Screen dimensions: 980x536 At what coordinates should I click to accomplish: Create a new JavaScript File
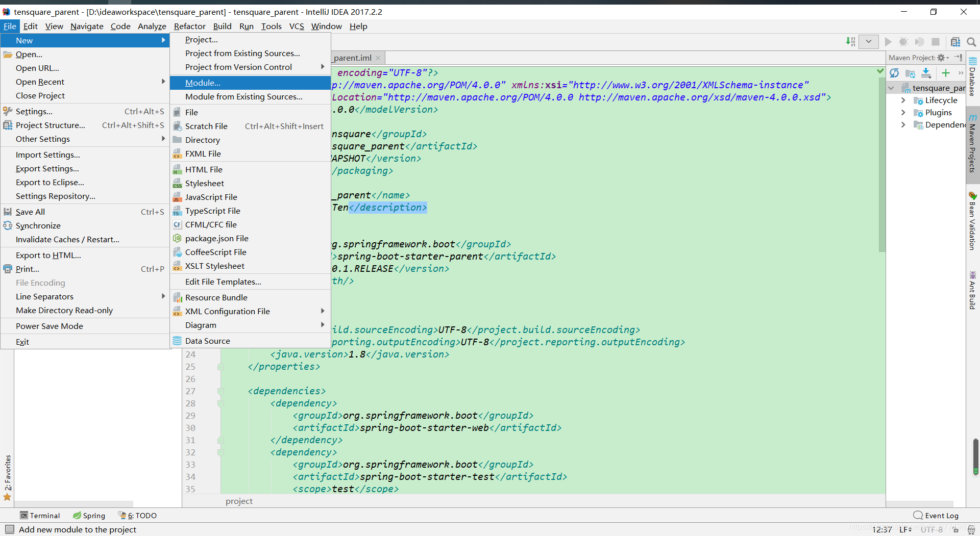coord(250,197)
